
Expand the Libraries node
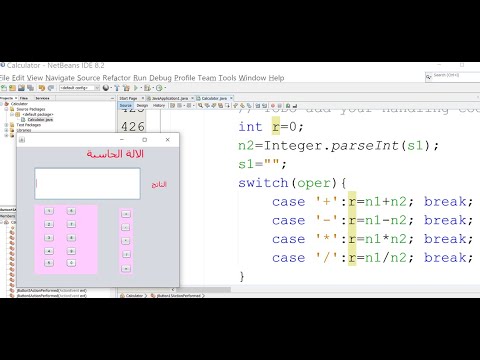click(7, 130)
